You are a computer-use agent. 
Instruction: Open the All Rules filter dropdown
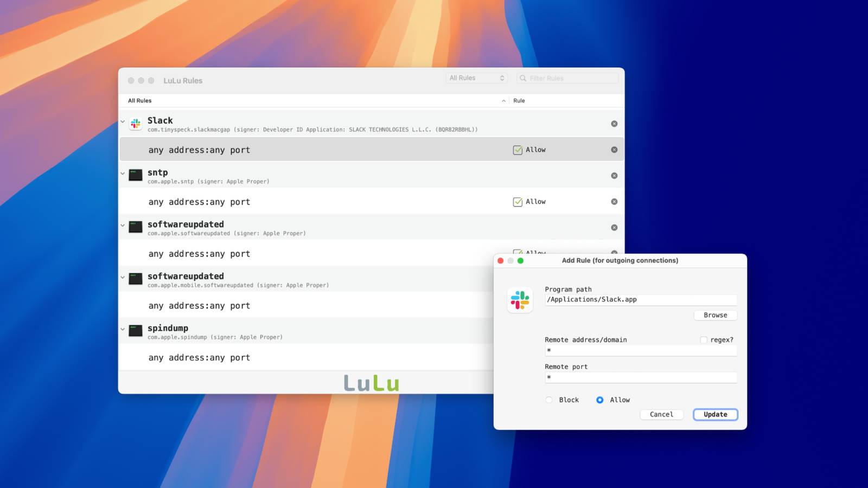[x=476, y=78]
